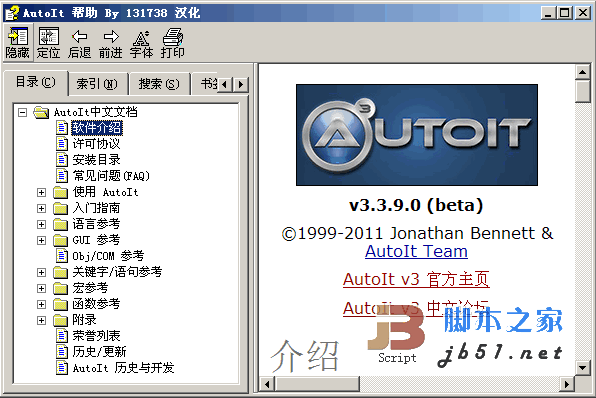Open the AutoIt 历史与开发 topic
The image size is (596, 398).
tap(123, 368)
